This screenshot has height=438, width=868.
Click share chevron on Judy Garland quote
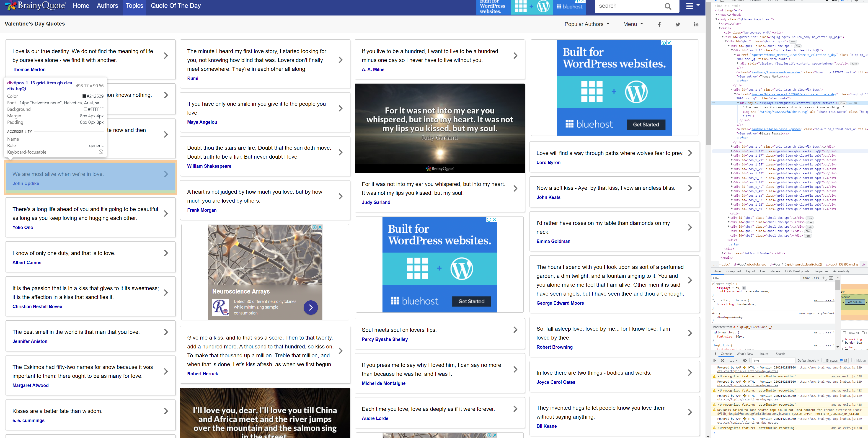point(515,189)
